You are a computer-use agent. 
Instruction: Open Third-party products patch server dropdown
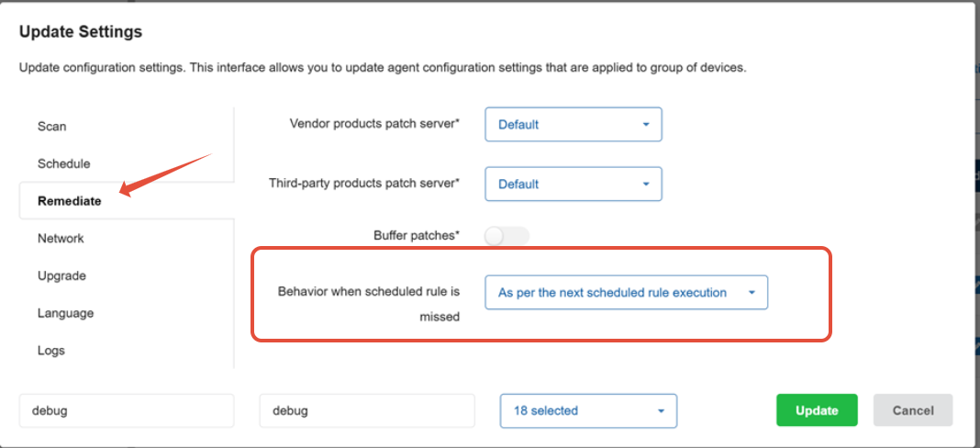point(574,184)
